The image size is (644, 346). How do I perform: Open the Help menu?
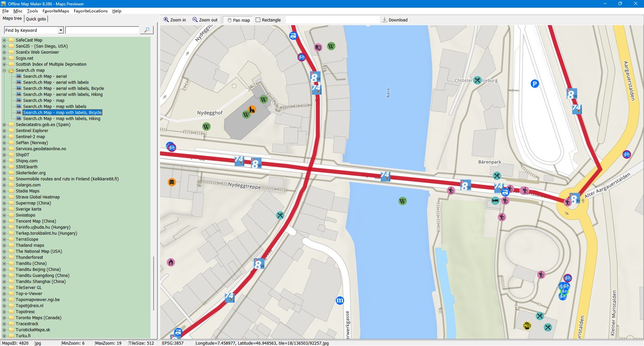[117, 11]
